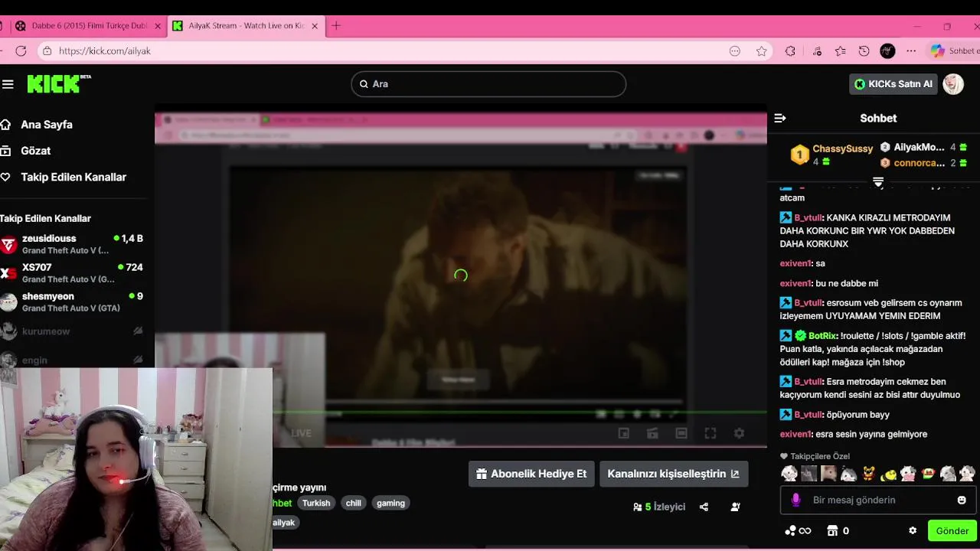Click the gaming tag
The height and width of the screenshot is (551, 980).
(390, 503)
